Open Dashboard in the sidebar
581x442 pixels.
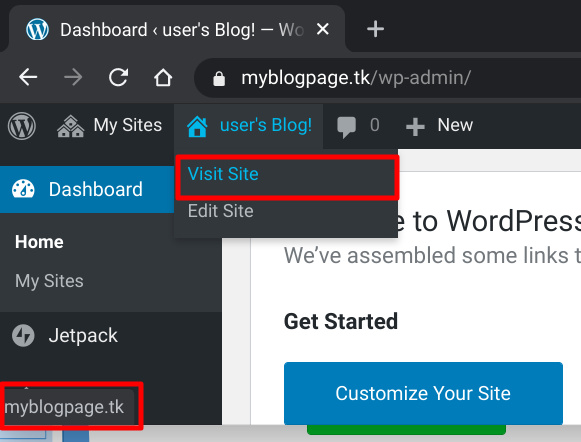click(x=87, y=189)
